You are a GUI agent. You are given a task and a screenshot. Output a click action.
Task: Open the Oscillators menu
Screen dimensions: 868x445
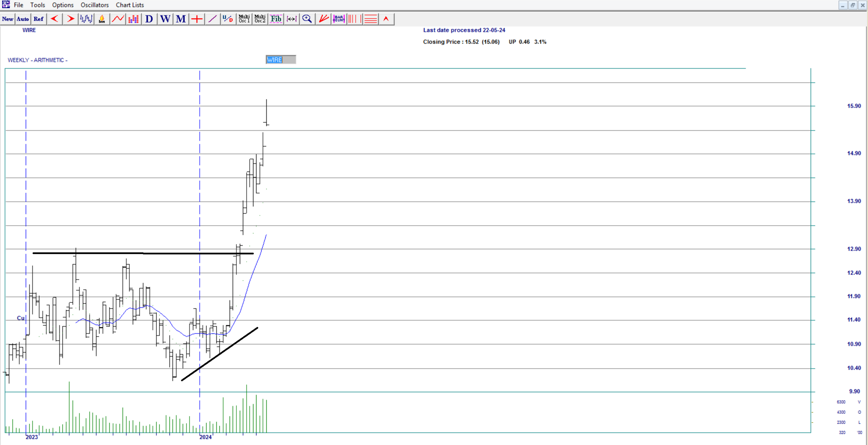tap(95, 5)
